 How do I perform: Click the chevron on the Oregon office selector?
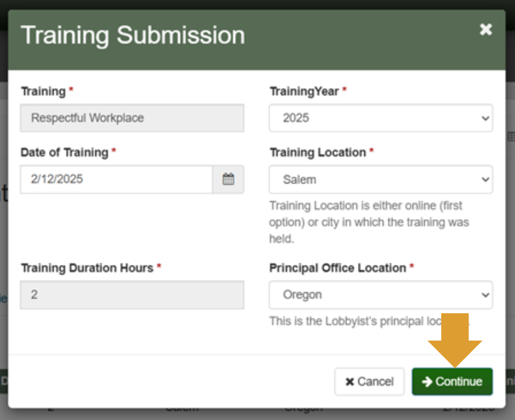click(x=485, y=295)
